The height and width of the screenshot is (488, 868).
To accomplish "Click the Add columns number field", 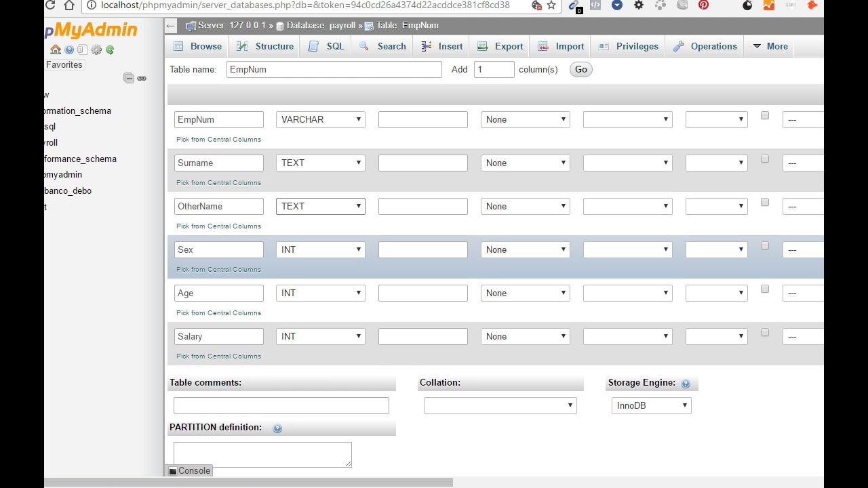I will [494, 69].
